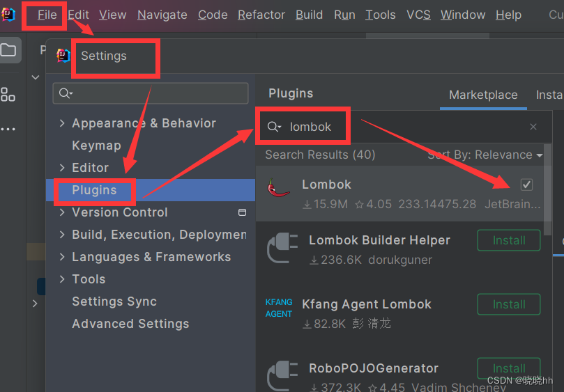Expand Languages & Frameworks settings
This screenshot has width=564, height=392.
point(62,257)
